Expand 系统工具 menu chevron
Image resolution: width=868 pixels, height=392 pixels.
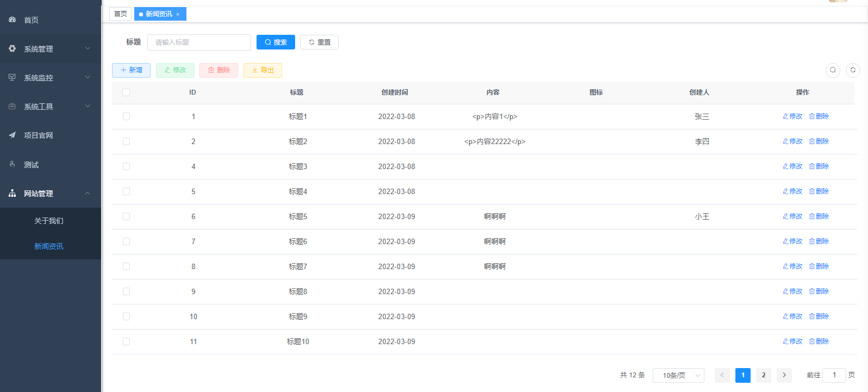coord(88,106)
